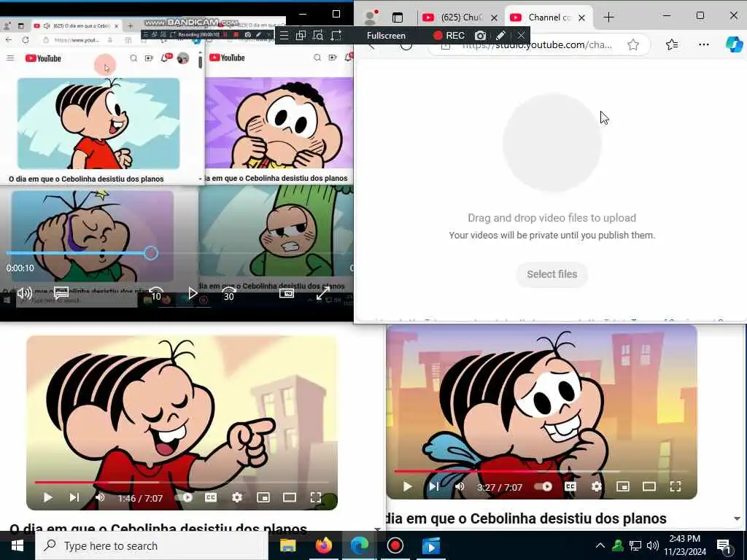Image resolution: width=747 pixels, height=560 pixels.
Task: Close the (625) Chu... tab
Action: (494, 17)
